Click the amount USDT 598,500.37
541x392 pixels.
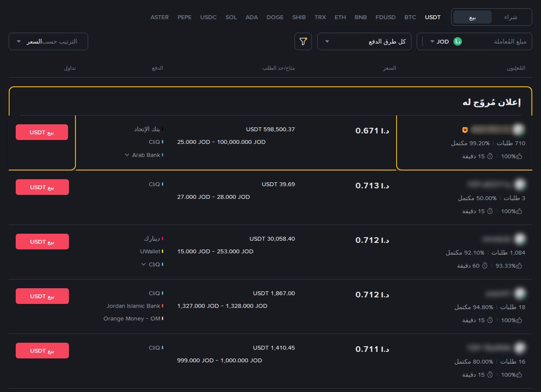[x=270, y=129]
